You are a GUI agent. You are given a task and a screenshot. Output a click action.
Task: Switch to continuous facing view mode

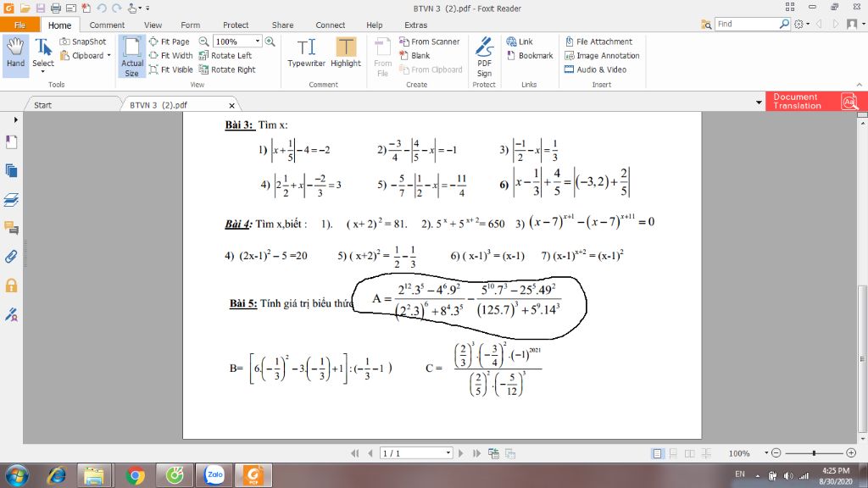706,453
